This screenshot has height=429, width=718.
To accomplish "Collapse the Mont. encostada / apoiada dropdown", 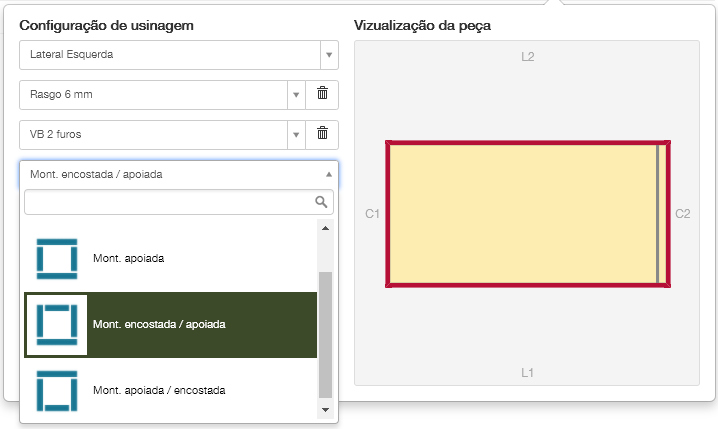I will tap(329, 174).
